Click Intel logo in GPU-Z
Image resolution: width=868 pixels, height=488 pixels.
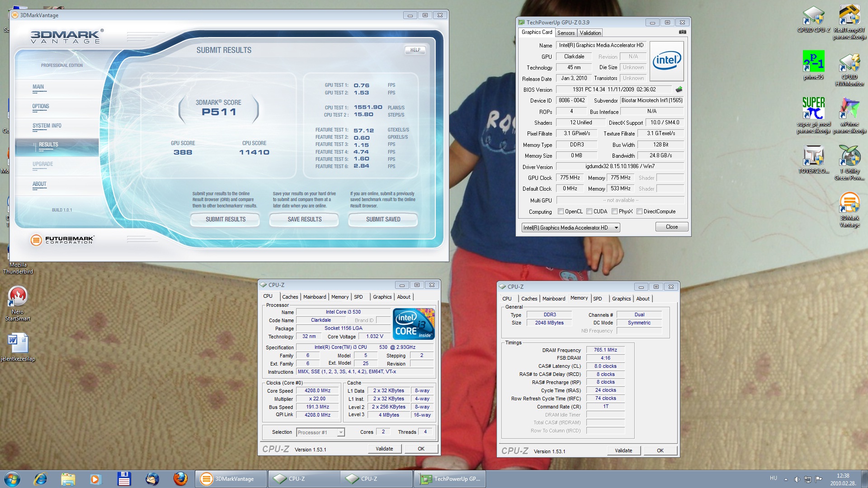coord(667,61)
